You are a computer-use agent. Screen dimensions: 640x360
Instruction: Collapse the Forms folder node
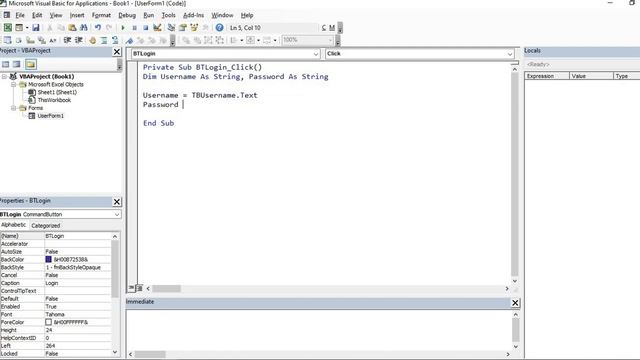tap(13, 108)
